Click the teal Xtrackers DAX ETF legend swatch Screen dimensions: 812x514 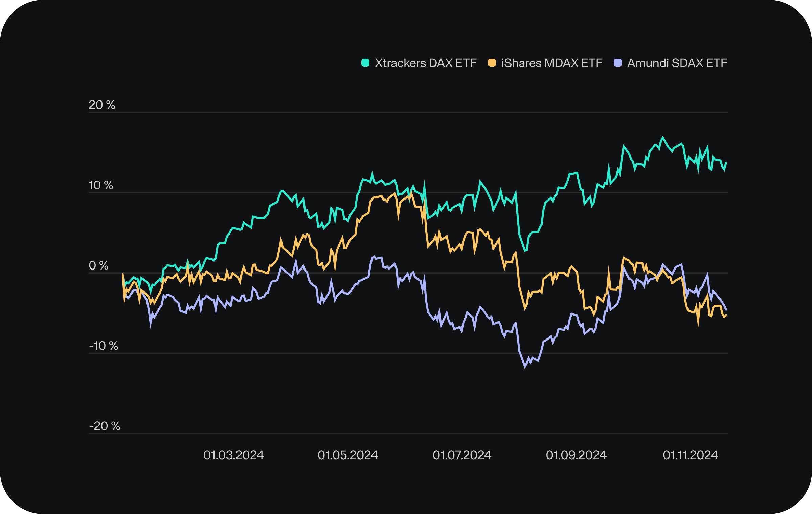click(365, 63)
